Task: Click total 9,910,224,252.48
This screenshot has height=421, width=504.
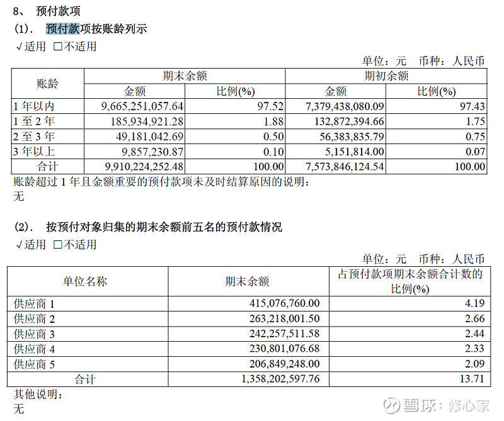Action: (144, 166)
